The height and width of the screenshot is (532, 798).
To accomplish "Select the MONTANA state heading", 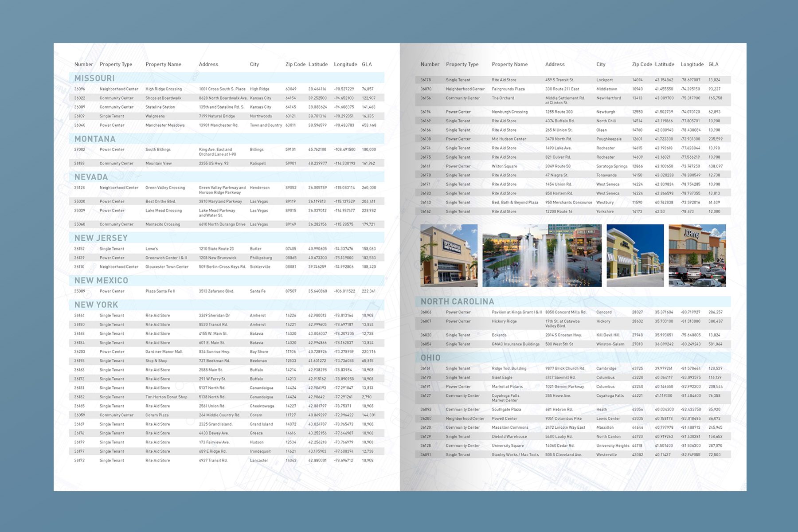I will click(95, 139).
